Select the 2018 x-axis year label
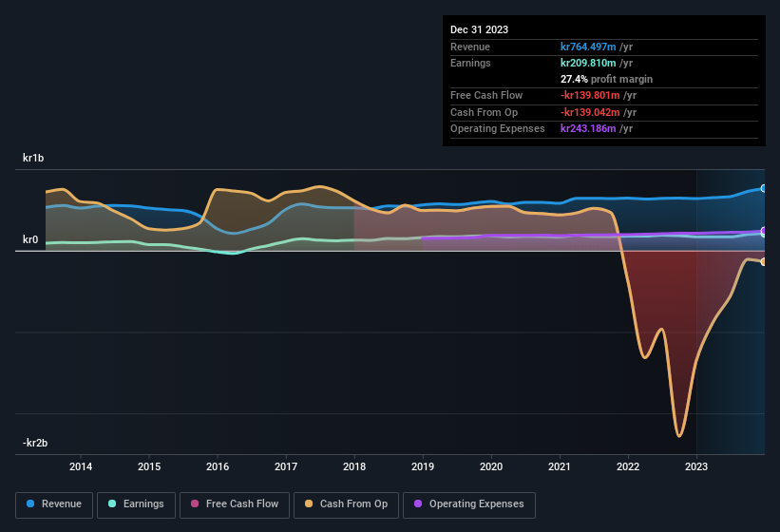Viewport: 780px width, 532px height. [354, 466]
